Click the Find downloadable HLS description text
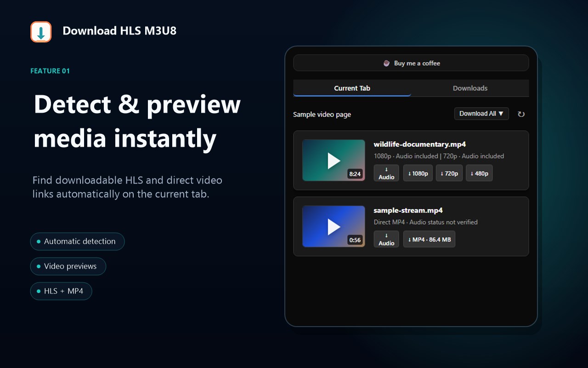 pos(127,187)
